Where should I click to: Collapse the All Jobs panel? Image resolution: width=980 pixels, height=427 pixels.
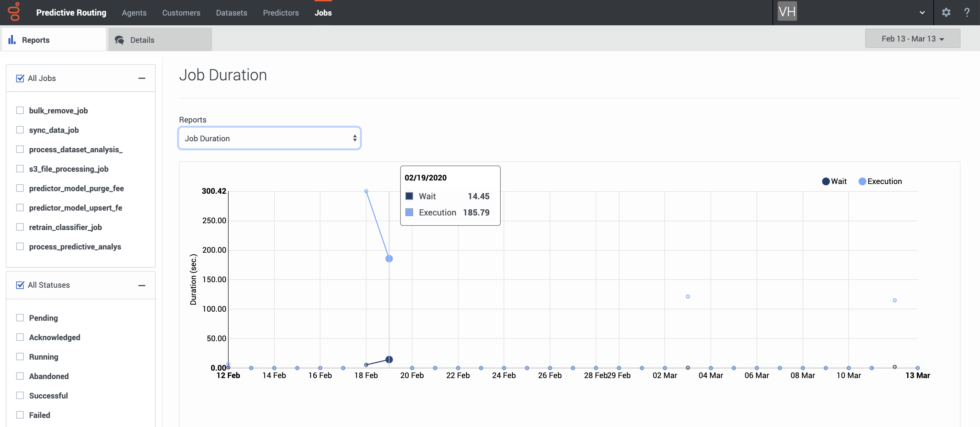pos(142,78)
